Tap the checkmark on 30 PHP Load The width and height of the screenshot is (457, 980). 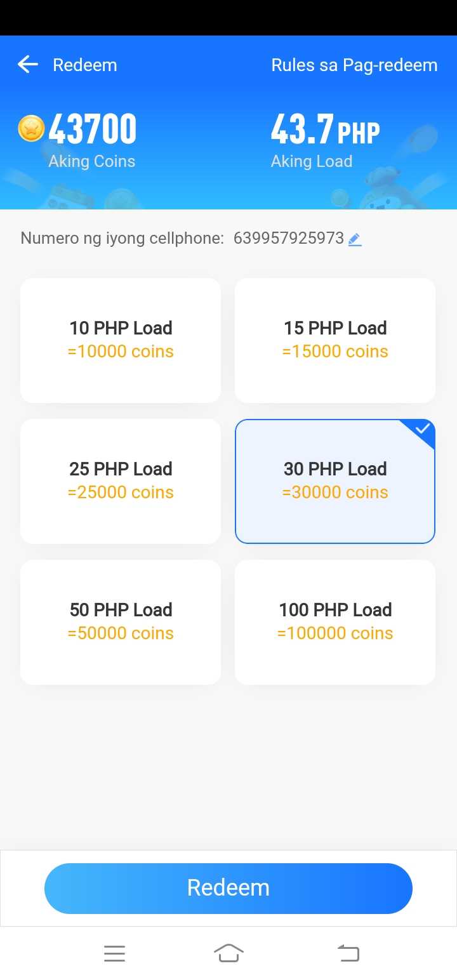pos(422,429)
